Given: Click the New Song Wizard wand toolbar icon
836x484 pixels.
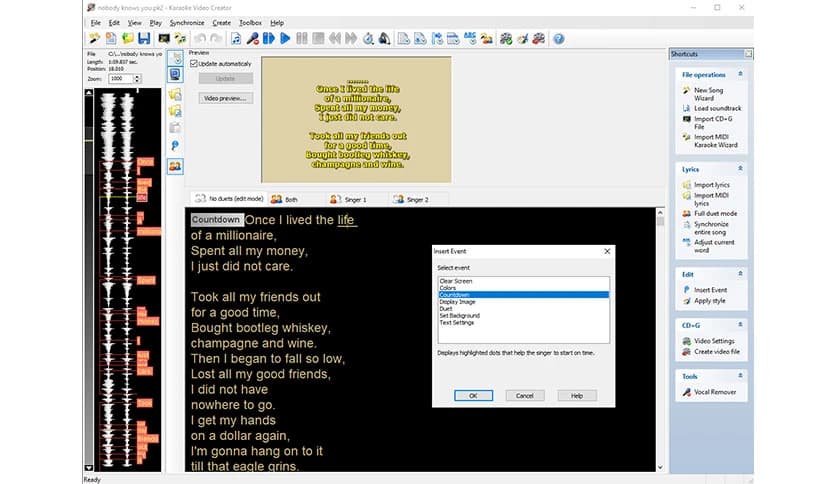Looking at the screenshot, I should click(x=94, y=38).
